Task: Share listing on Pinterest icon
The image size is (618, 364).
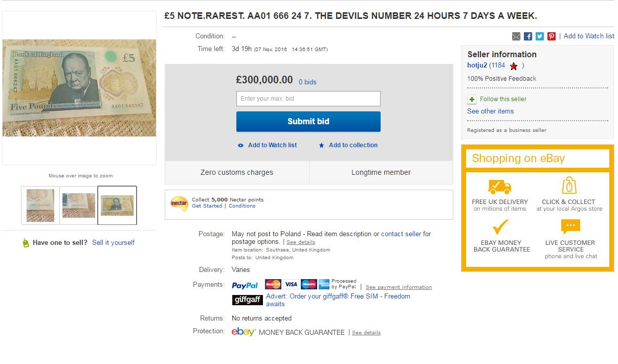Action: click(x=551, y=36)
